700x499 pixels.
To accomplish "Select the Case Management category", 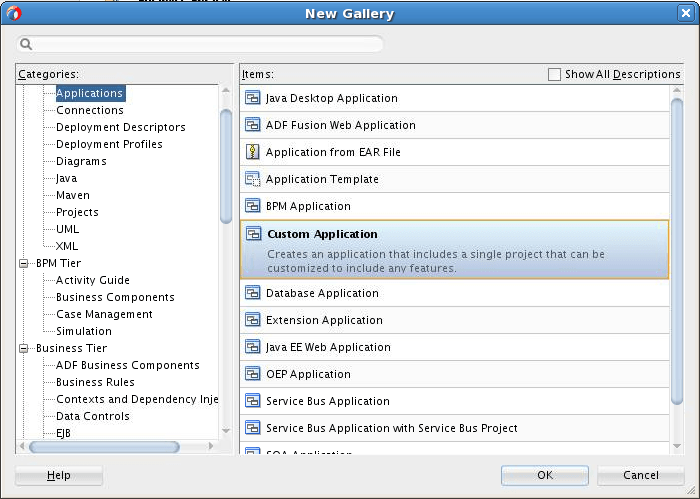I will [104, 314].
